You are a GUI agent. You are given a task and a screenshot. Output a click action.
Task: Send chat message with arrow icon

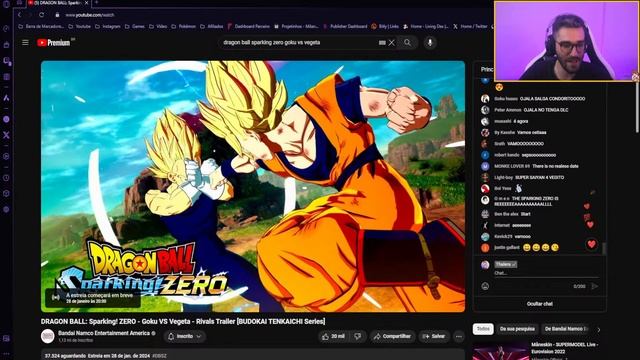[x=595, y=286]
